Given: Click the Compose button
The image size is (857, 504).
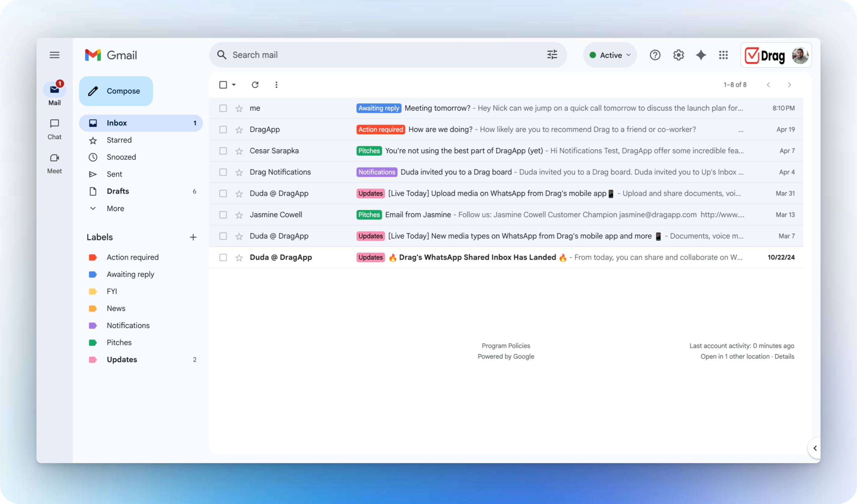Looking at the screenshot, I should (116, 91).
